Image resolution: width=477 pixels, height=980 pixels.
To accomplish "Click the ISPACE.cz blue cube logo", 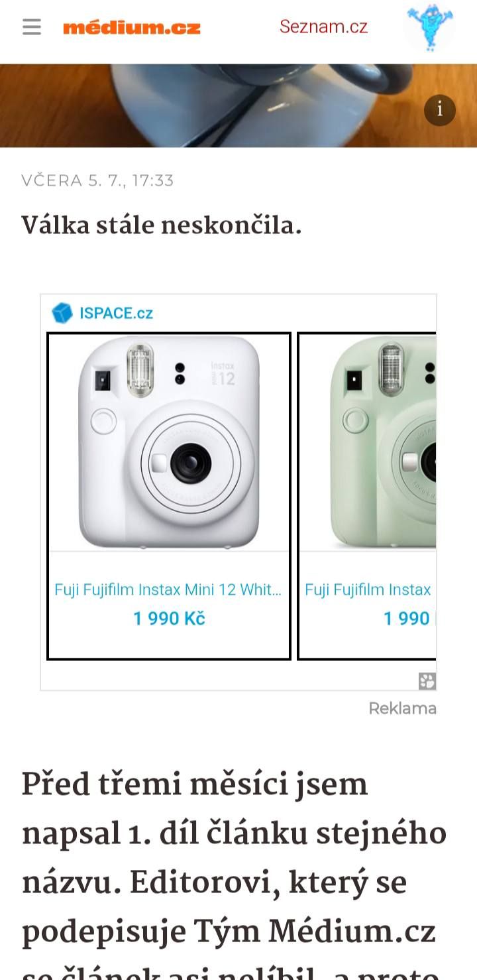I will tap(62, 313).
